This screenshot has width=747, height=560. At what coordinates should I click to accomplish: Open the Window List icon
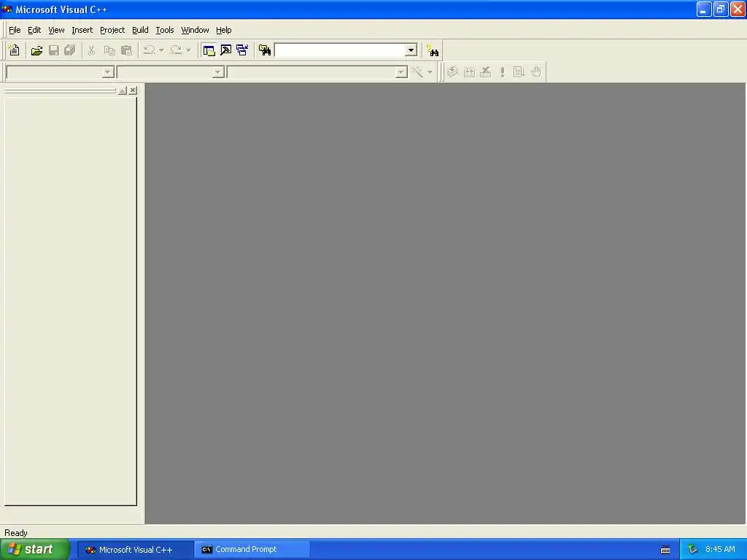coord(242,50)
